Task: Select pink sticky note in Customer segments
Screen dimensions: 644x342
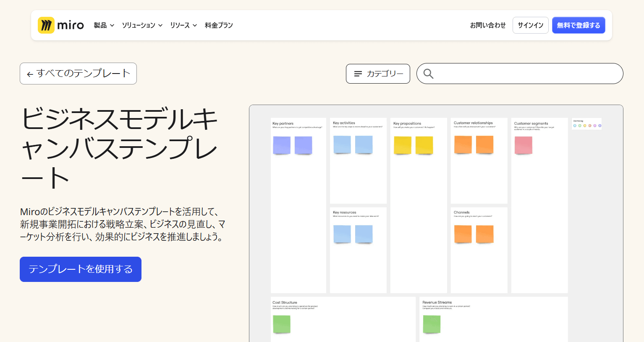Action: click(524, 145)
